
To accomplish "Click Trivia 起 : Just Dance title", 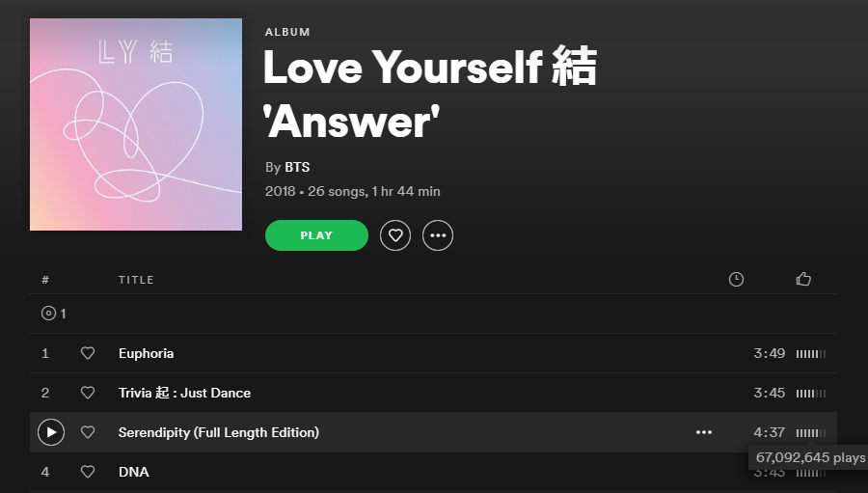I will 184,393.
